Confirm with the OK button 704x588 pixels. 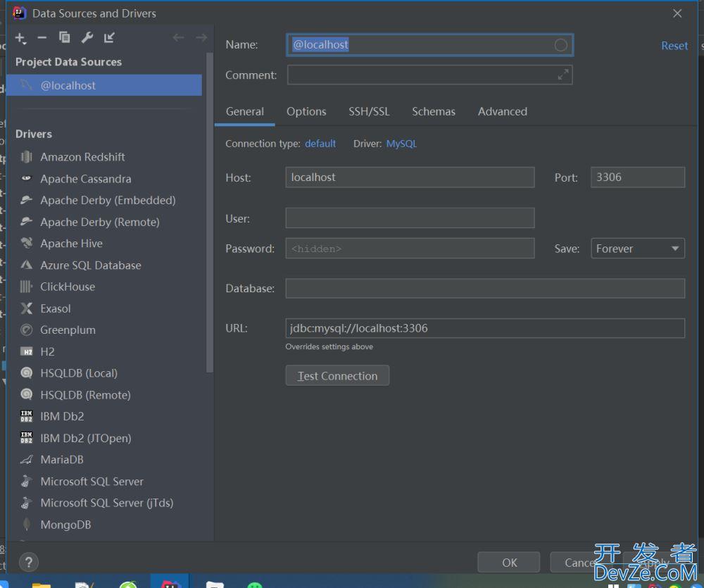pos(509,563)
